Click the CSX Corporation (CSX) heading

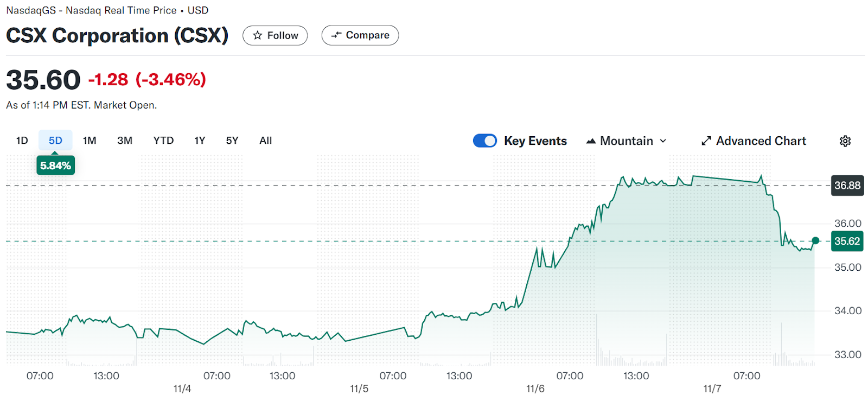(x=117, y=35)
